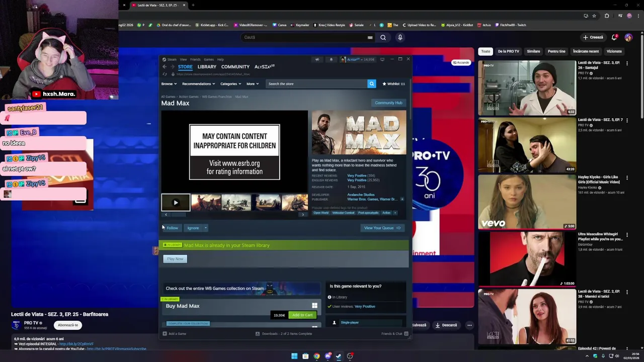644x362 pixels.
Task: Open the Steam account name and wallet dropdown
Action: pyautogui.click(x=360, y=59)
